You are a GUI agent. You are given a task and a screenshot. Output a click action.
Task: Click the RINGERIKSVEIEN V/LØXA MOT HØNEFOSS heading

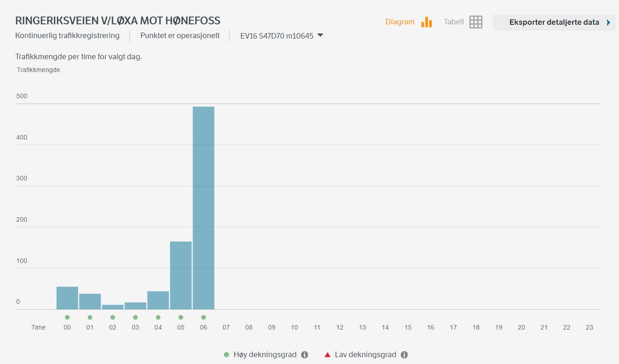pos(118,21)
